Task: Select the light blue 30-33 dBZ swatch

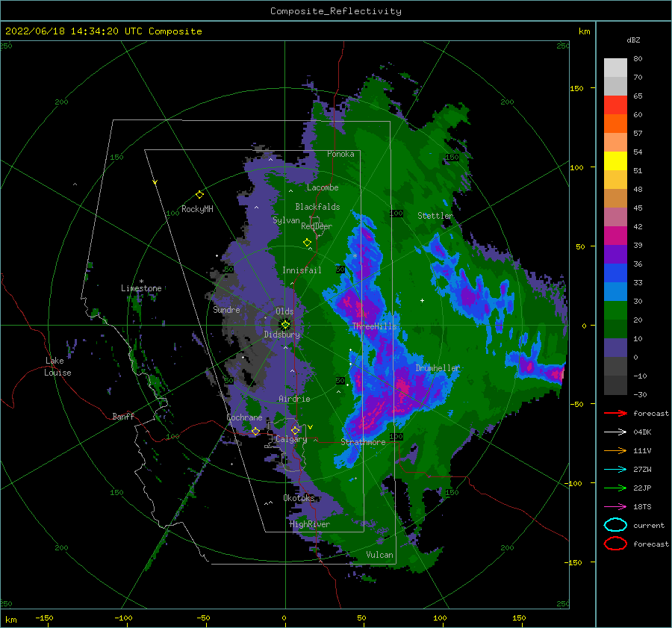Action: [x=615, y=291]
